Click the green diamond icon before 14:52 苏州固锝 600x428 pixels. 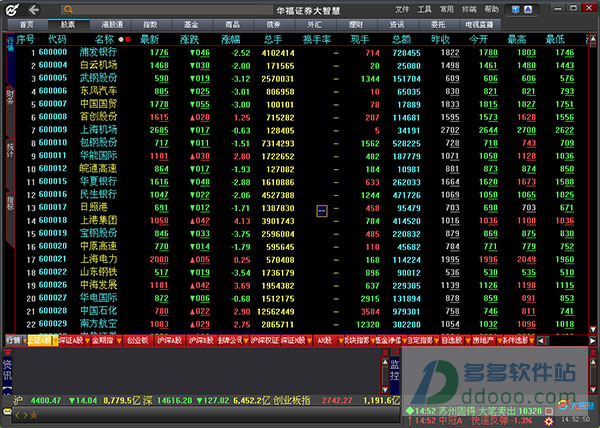click(410, 411)
